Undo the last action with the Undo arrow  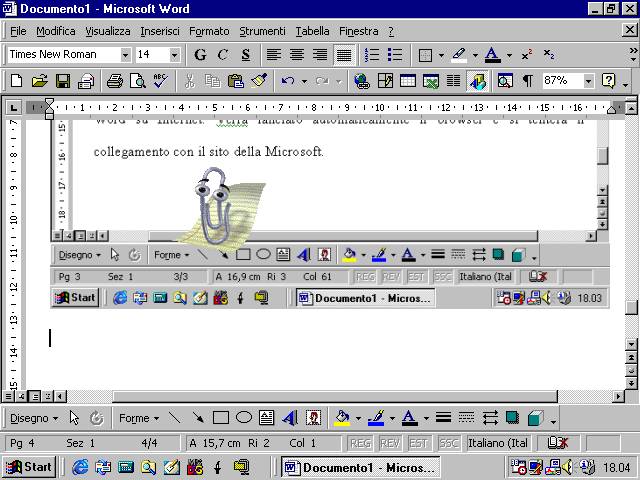tap(288, 81)
